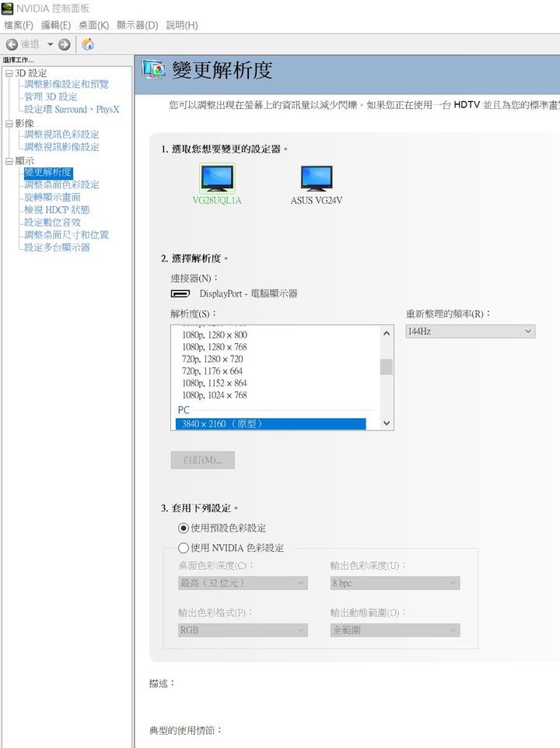Image resolution: width=560 pixels, height=748 pixels.
Task: Click the NVIDIA logo icon in title bar
Action: 7,8
